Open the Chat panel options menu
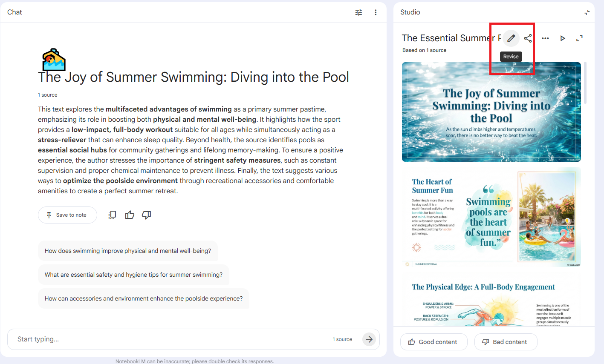 376,12
